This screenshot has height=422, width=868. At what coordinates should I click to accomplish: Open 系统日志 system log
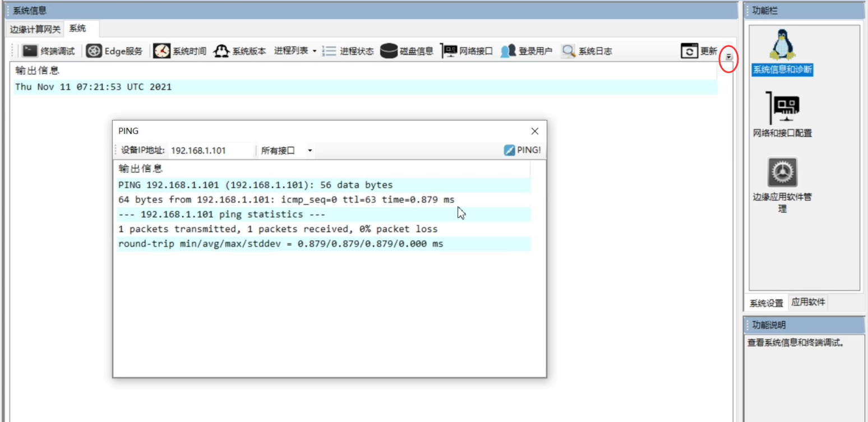click(x=587, y=51)
